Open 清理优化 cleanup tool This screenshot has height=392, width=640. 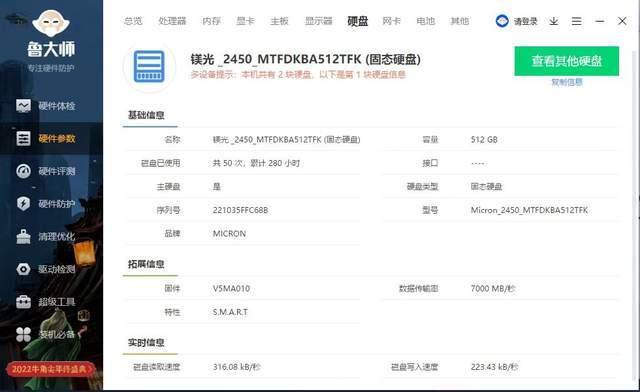pos(46,237)
